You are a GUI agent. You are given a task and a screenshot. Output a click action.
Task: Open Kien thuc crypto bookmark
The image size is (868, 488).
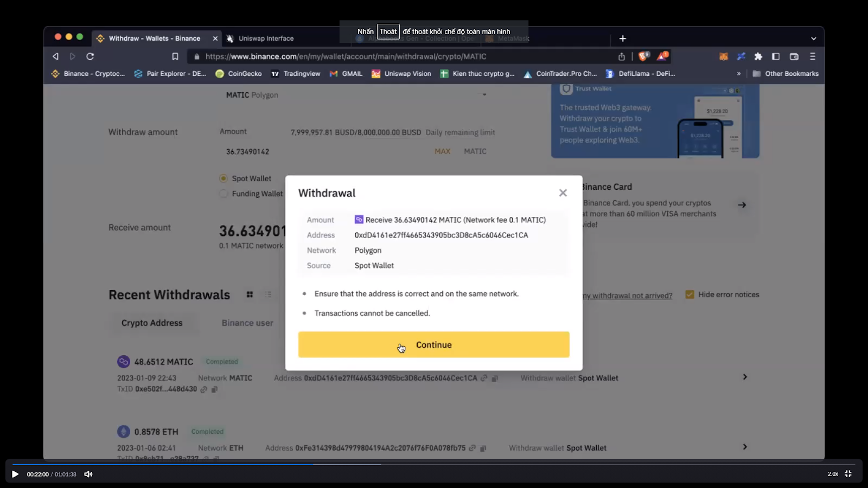(x=477, y=74)
